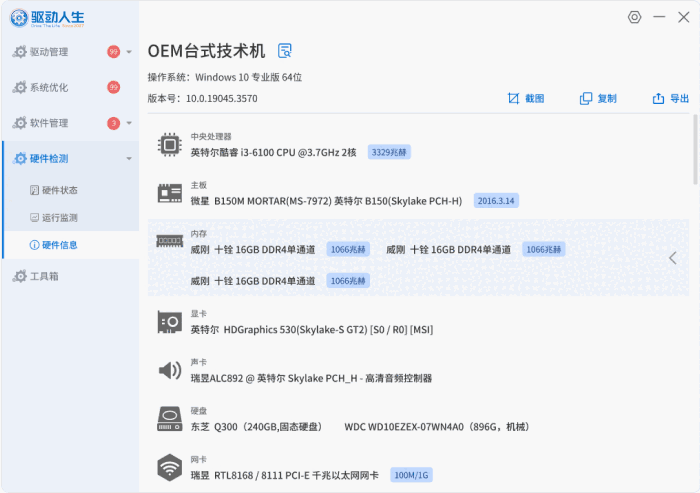
Task: Click 瑞昱ALC892 sound card text
Action: (x=311, y=378)
